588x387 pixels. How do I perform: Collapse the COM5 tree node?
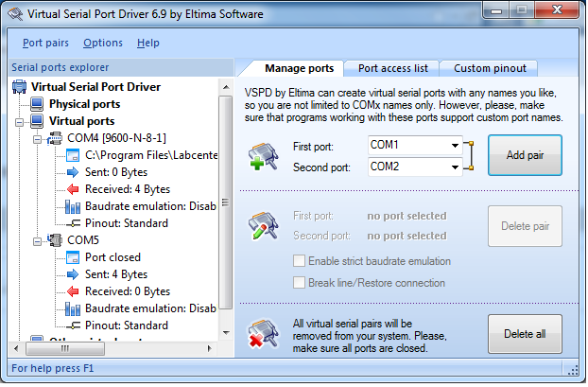coord(37,241)
